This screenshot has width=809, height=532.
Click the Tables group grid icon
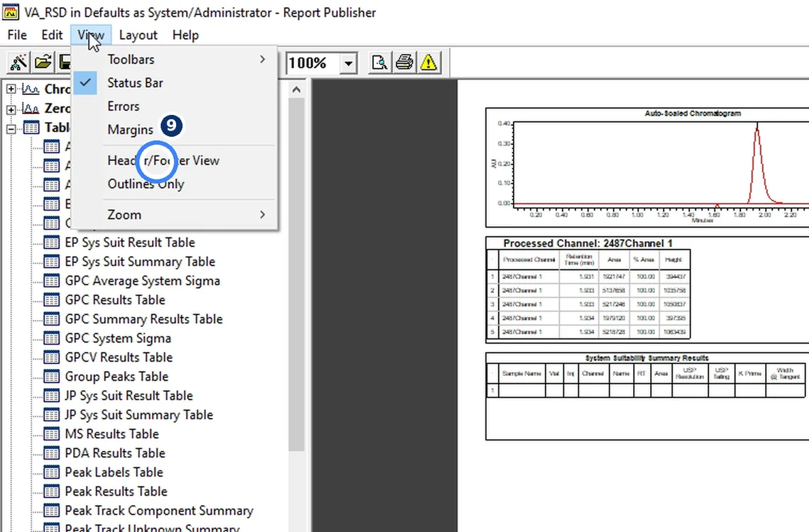[x=31, y=128]
